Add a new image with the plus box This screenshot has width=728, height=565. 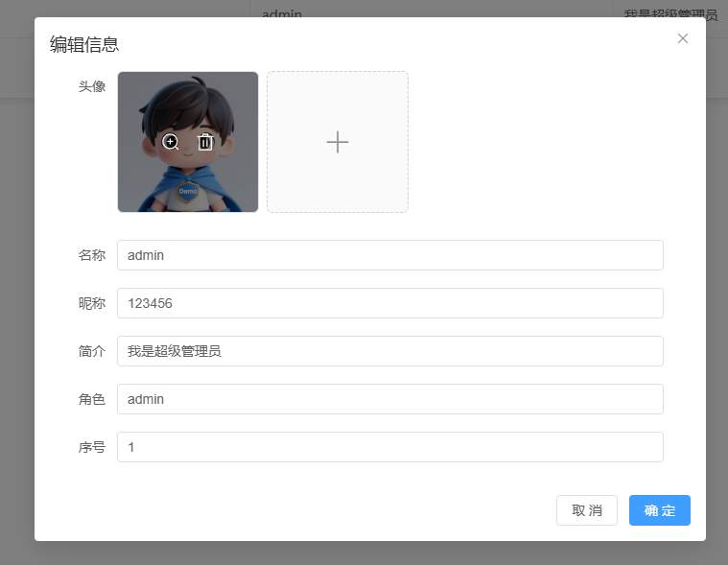point(338,142)
